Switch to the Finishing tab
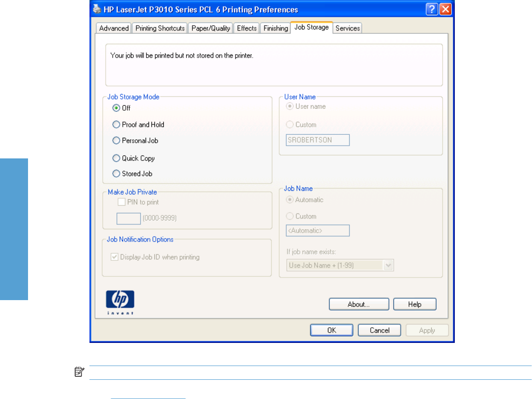 click(x=275, y=28)
